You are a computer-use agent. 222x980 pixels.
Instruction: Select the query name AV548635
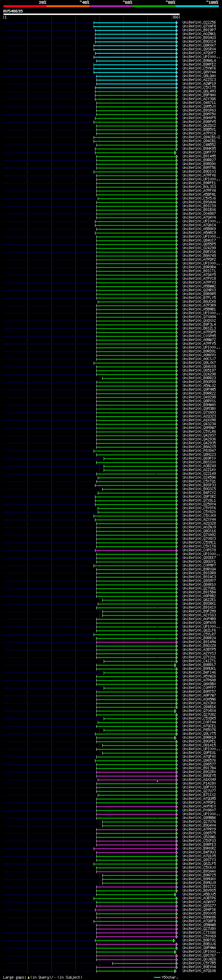pyautogui.click(x=13, y=11)
